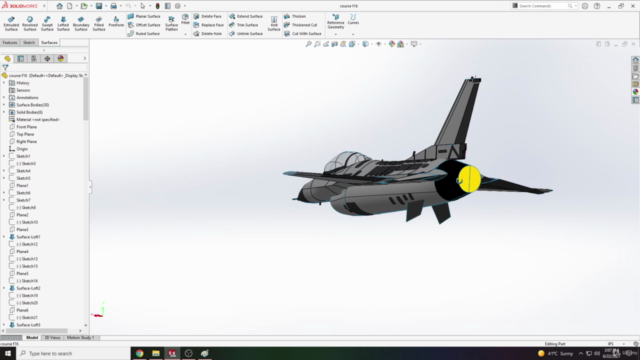The width and height of the screenshot is (640, 360).
Task: Open File Explorer from the taskbar
Action: [x=156, y=353]
